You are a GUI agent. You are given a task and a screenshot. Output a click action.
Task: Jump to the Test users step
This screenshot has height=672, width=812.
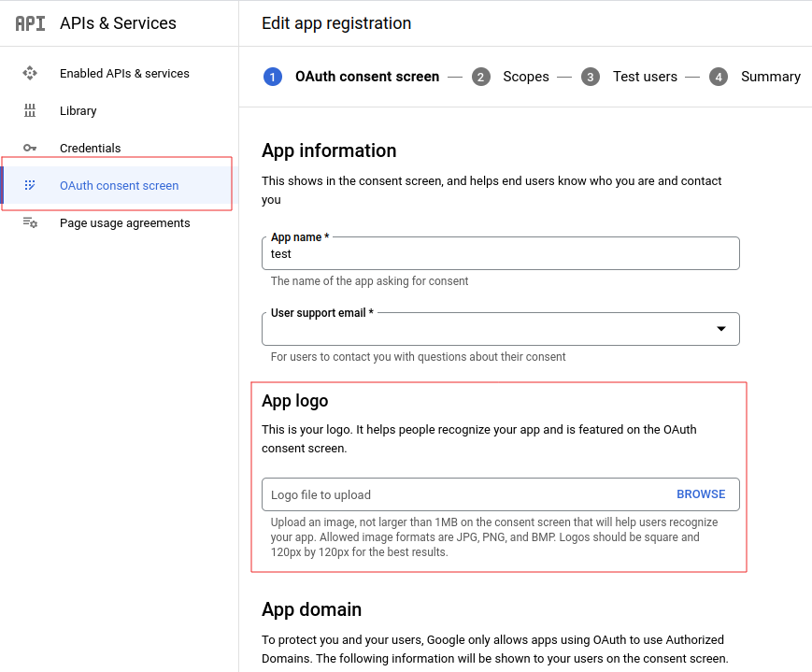pos(645,77)
